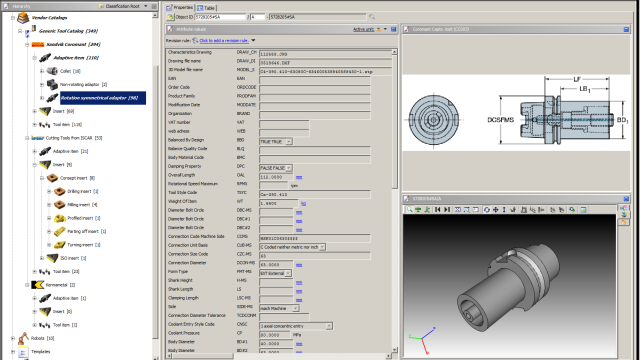This screenshot has height=360, width=640.
Task: Switch to the Properties tab
Action: 180,7
